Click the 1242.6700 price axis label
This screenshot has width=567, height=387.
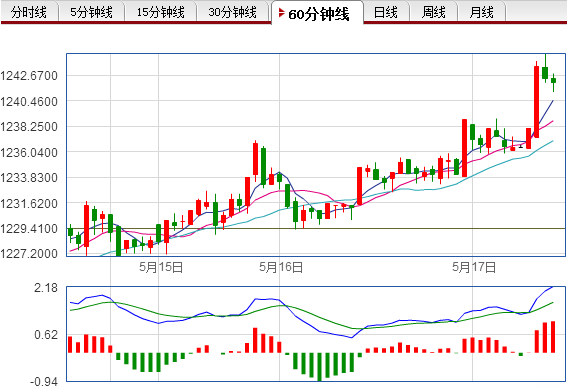[29, 76]
